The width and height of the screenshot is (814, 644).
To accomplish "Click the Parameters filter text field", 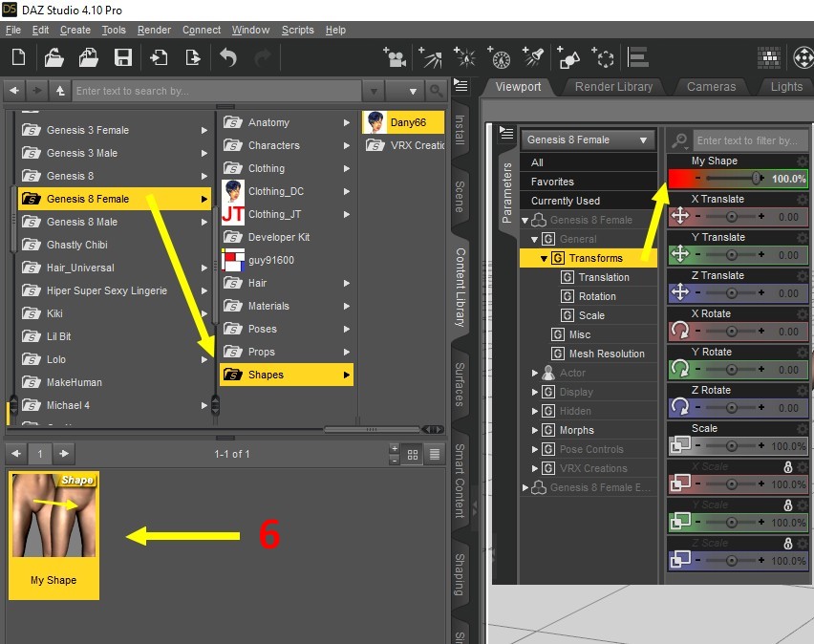I will [x=751, y=140].
